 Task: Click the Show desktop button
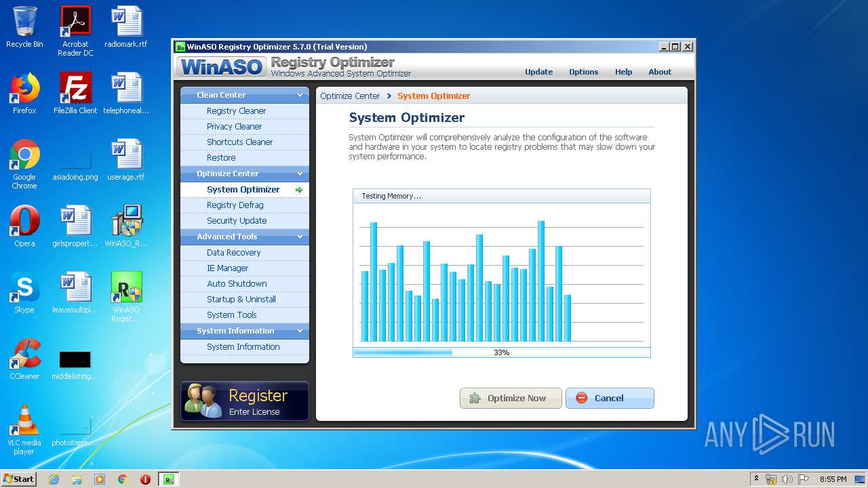pos(860,479)
